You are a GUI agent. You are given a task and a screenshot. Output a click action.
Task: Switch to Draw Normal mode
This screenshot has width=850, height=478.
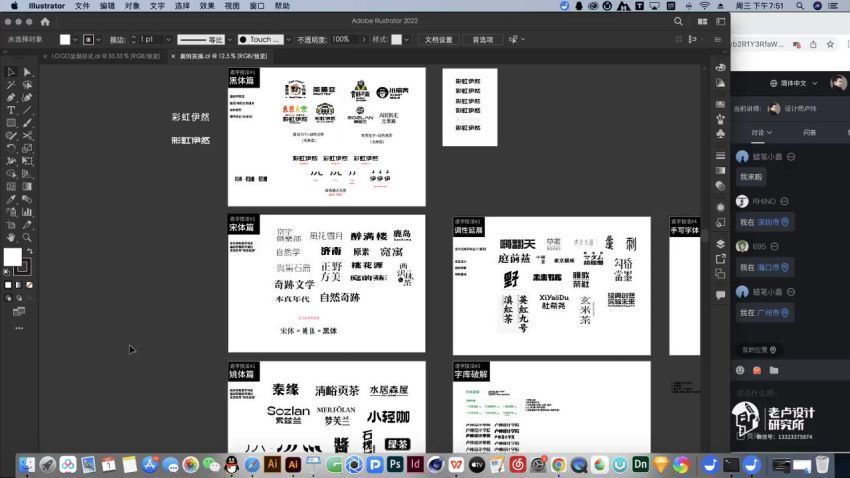[8, 298]
